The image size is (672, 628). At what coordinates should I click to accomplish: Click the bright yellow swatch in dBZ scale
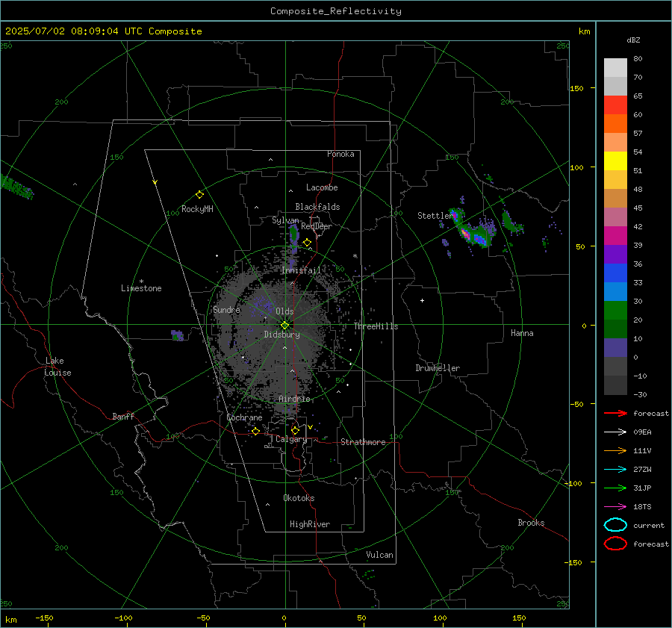(615, 161)
